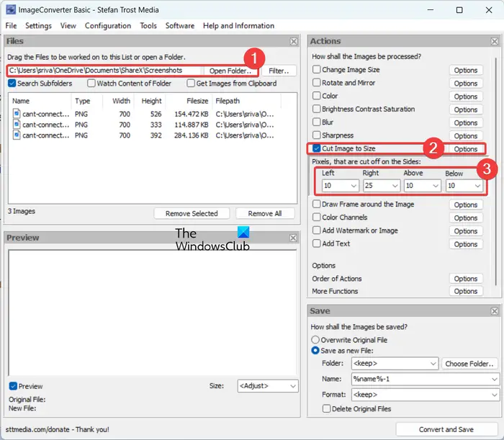This screenshot has height=440, width=504.
Task: Click the Actions panel vertical scrollbar
Action: (496, 172)
